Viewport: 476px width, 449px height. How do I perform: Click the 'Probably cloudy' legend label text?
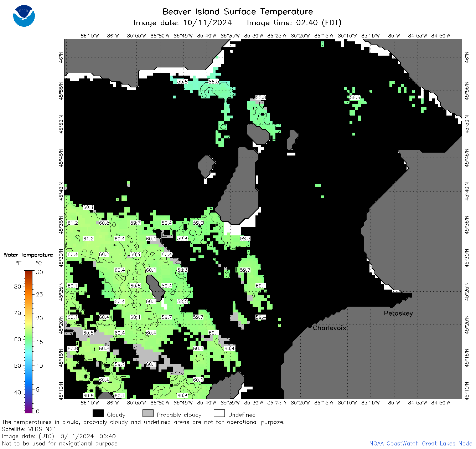pyautogui.click(x=179, y=415)
